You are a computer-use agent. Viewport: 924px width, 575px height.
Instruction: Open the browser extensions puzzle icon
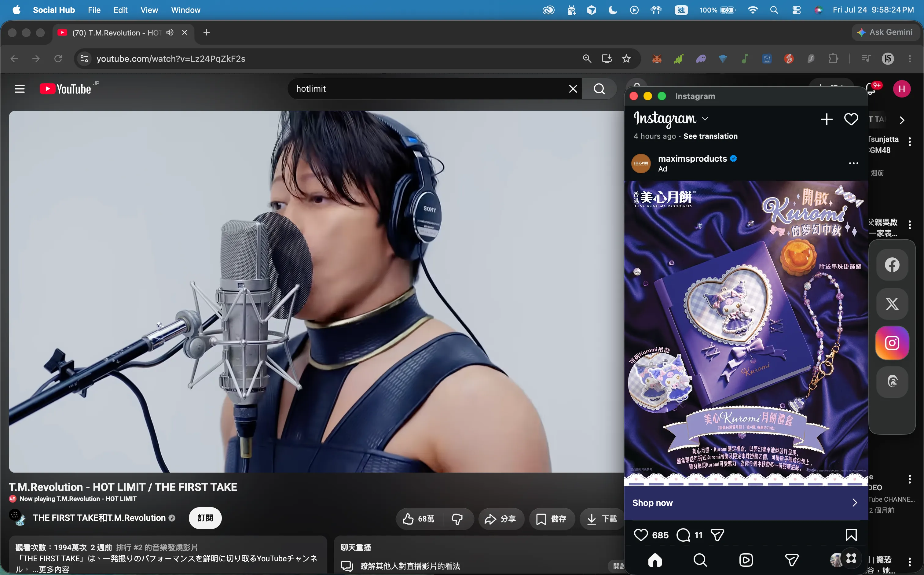click(x=833, y=59)
